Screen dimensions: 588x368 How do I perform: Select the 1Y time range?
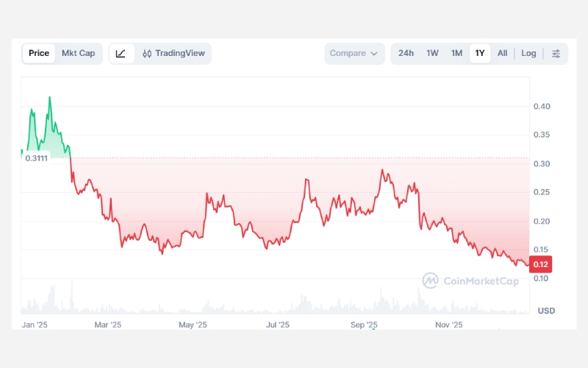coord(480,54)
